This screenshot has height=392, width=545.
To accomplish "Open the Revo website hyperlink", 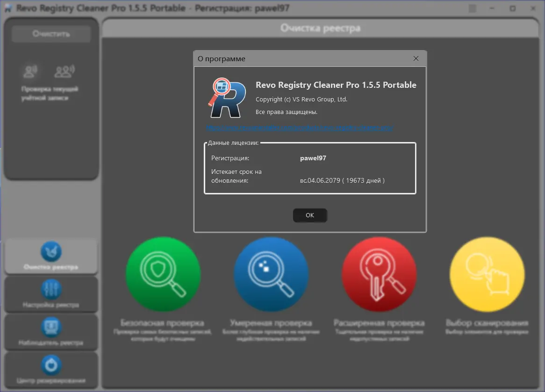I will tap(300, 128).
